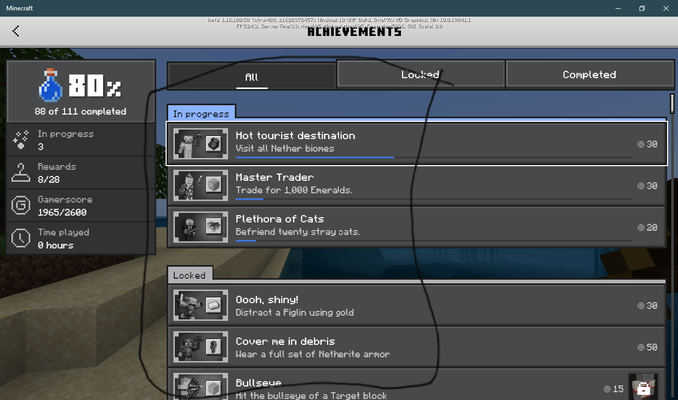Click the Plethora of Cats progress bar
Viewport: 678px width, 400px height.
pyautogui.click(x=433, y=240)
